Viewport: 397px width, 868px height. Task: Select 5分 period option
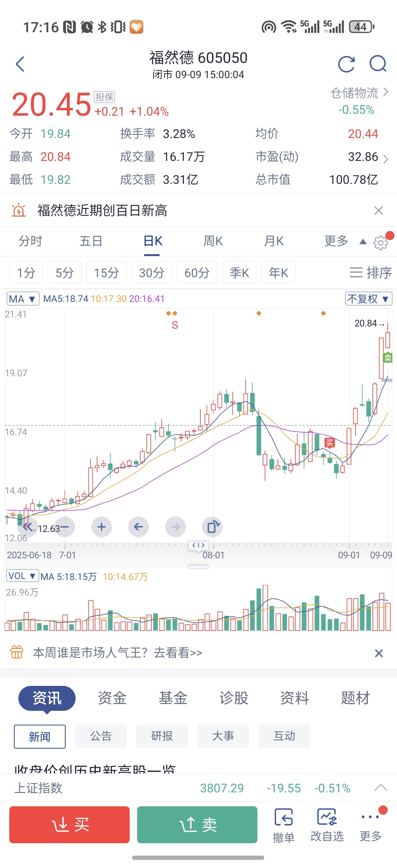click(65, 272)
